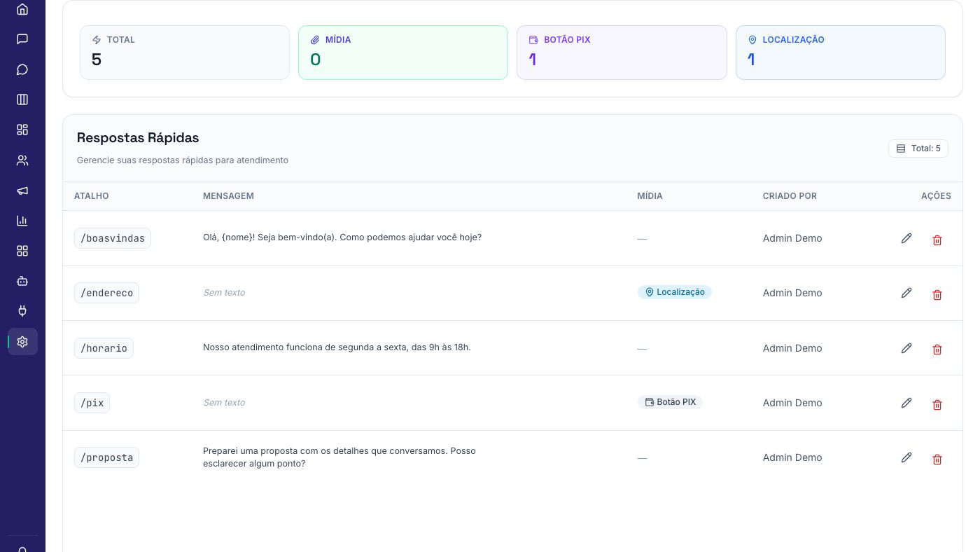Click the Mensagem column header
This screenshot has width=980, height=552.
tap(228, 196)
